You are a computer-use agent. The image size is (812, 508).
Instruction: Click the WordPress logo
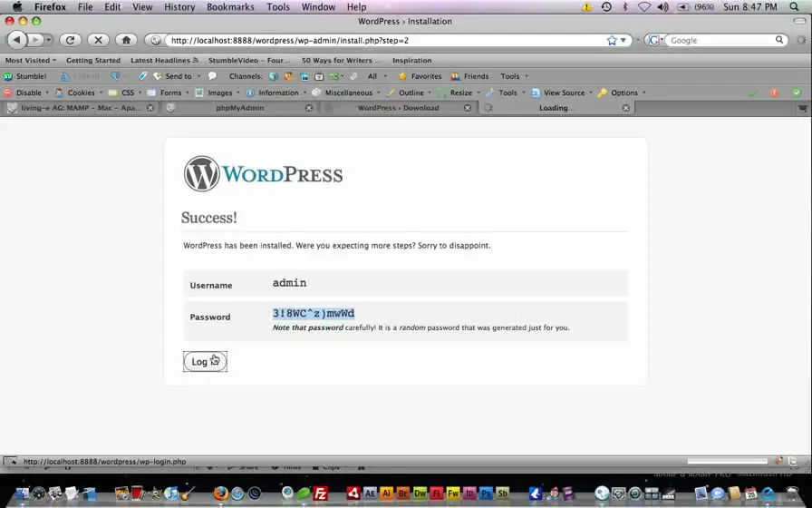pos(263,173)
